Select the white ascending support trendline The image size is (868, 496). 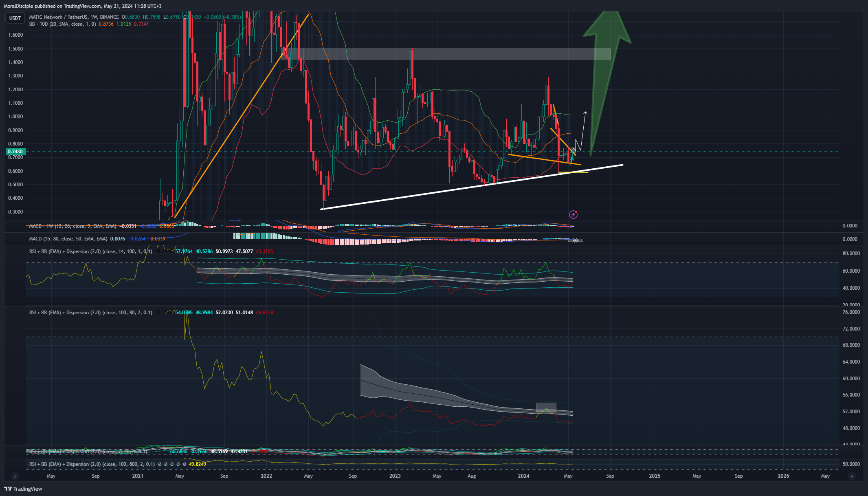(472, 187)
